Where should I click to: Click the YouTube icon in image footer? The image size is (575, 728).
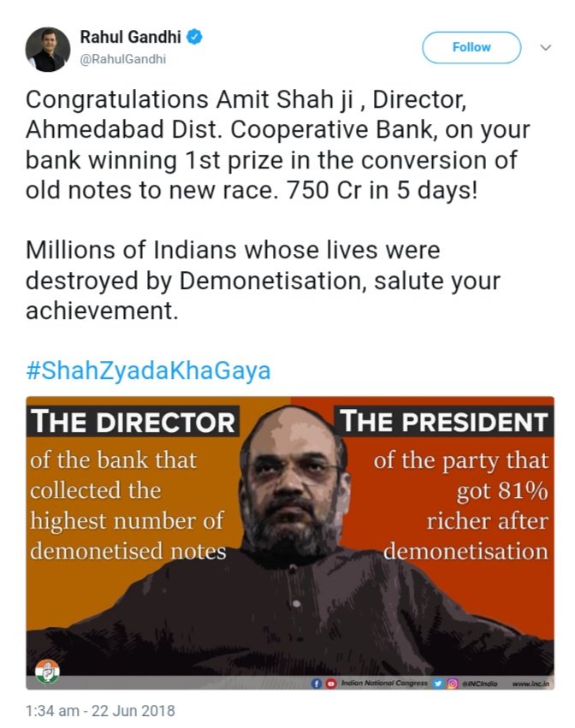[x=330, y=684]
